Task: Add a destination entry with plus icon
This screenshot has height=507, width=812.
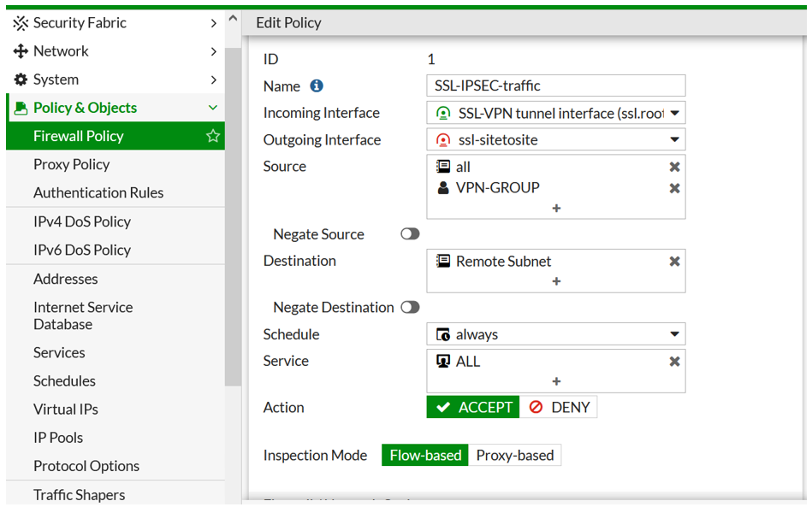Action: [x=556, y=281]
